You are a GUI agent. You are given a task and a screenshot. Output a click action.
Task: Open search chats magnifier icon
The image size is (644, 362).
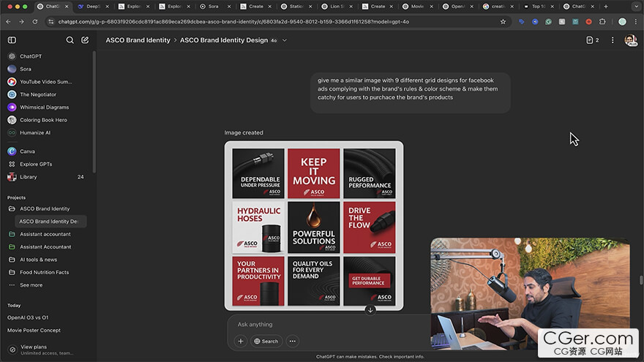(70, 39)
